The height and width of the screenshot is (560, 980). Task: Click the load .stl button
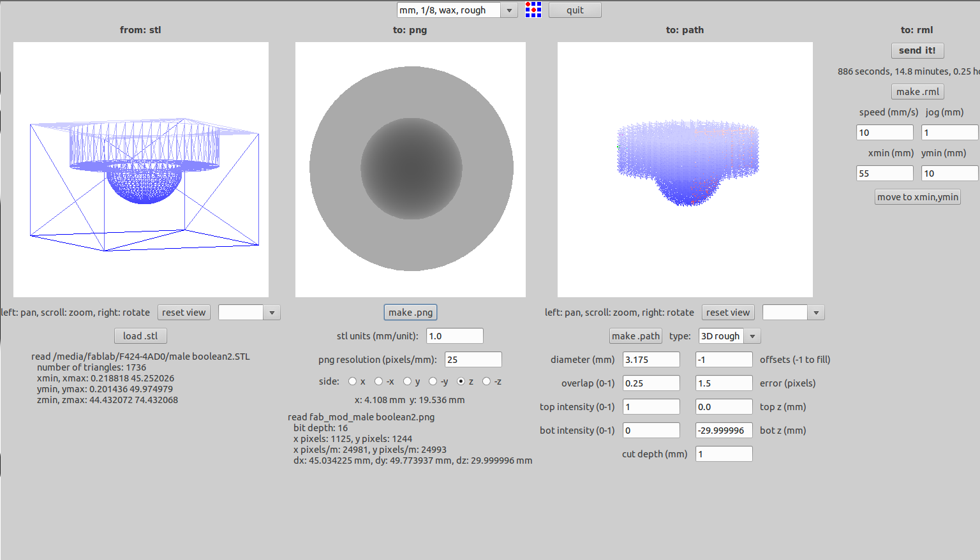tap(140, 336)
